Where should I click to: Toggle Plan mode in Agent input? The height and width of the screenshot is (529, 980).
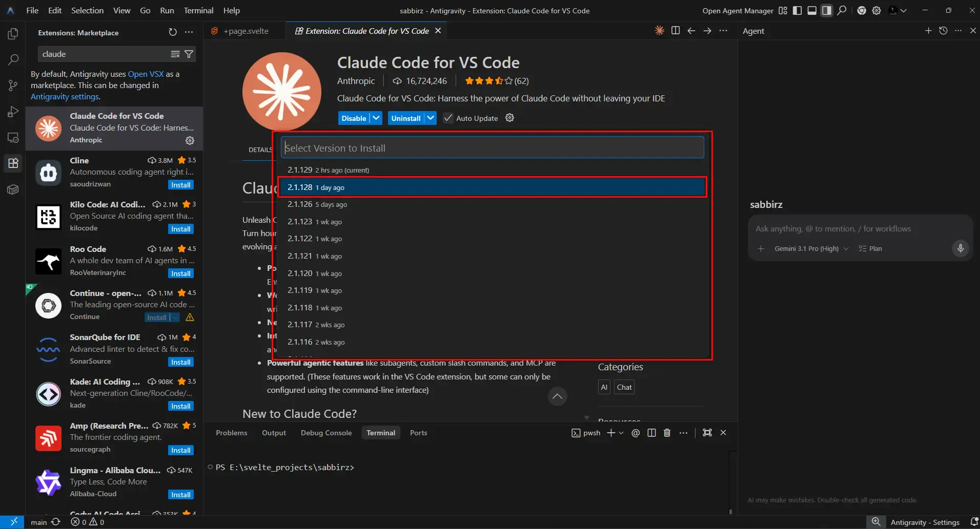(x=870, y=248)
